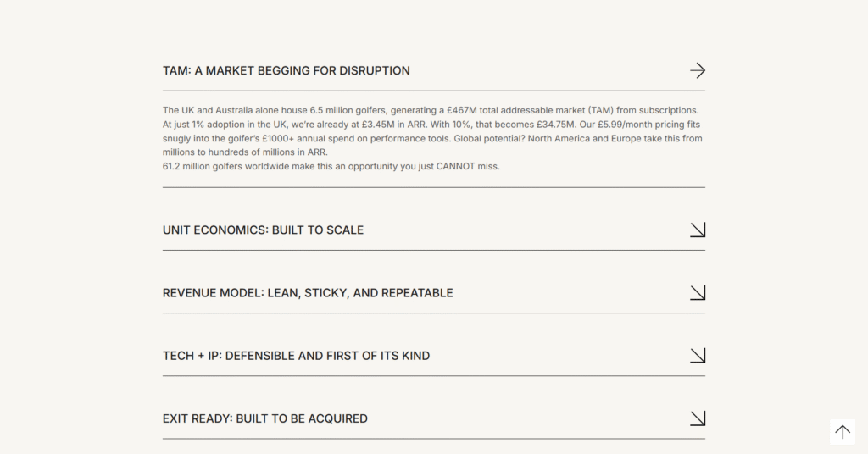Click the text 'millions to hundreds of millions in ARR'
This screenshot has height=454, width=868.
(244, 152)
